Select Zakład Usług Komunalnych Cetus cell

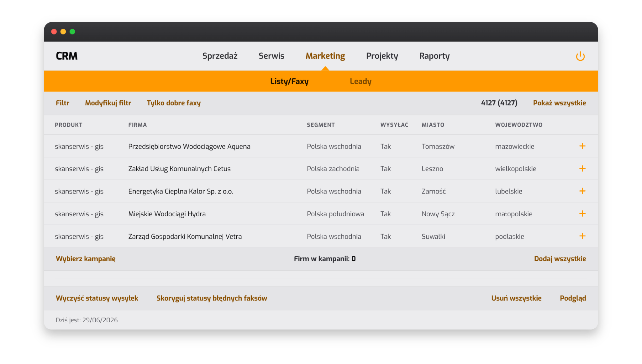[179, 169]
